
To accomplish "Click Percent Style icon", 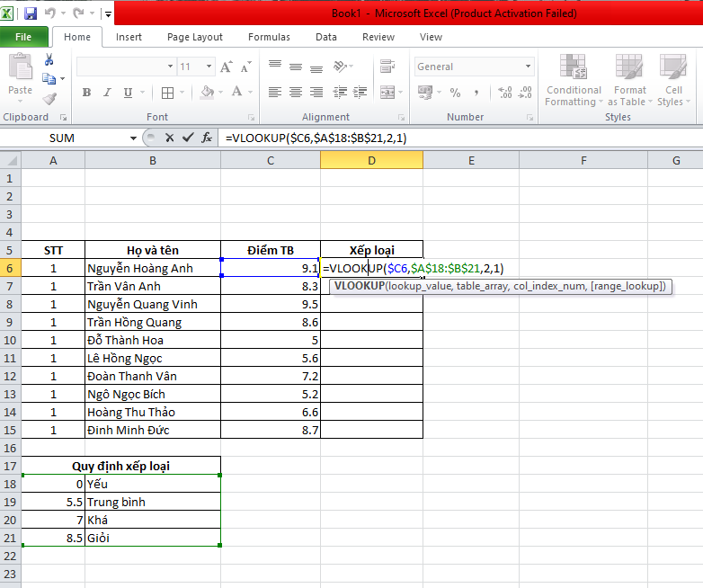I will click(455, 93).
